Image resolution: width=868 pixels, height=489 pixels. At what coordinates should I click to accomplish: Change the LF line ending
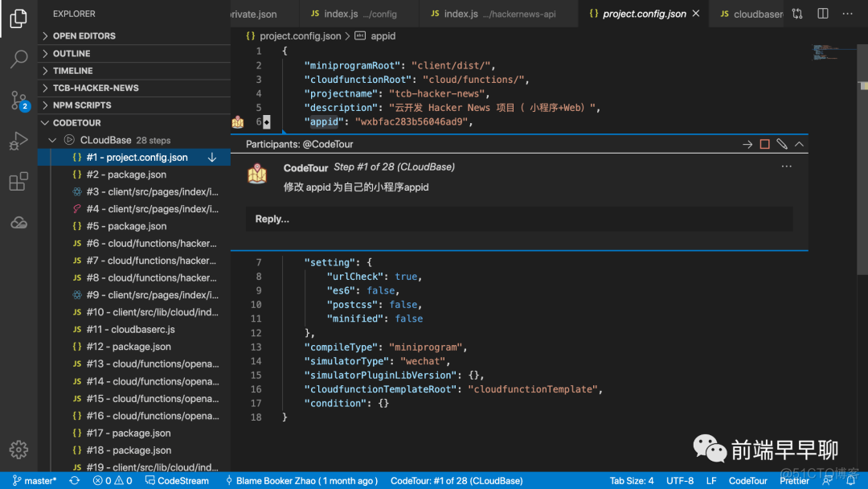pyautogui.click(x=711, y=481)
